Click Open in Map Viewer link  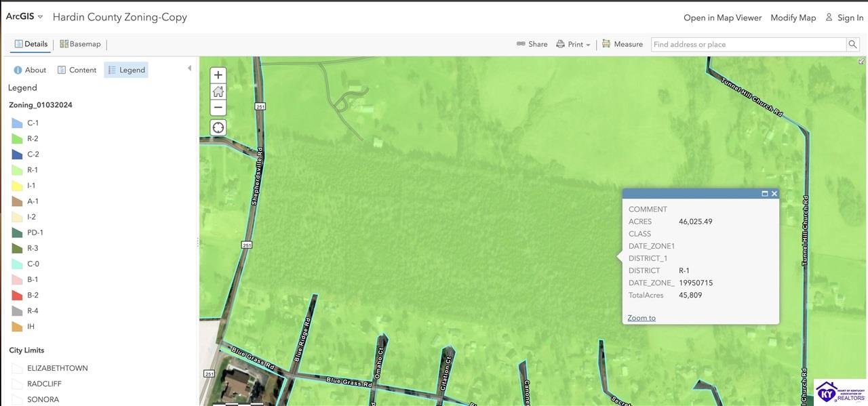tap(722, 18)
